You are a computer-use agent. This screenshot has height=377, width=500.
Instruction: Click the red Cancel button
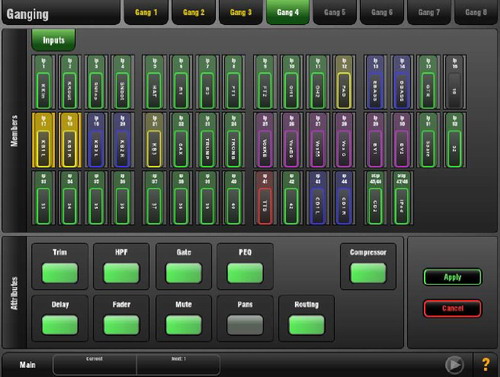452,308
